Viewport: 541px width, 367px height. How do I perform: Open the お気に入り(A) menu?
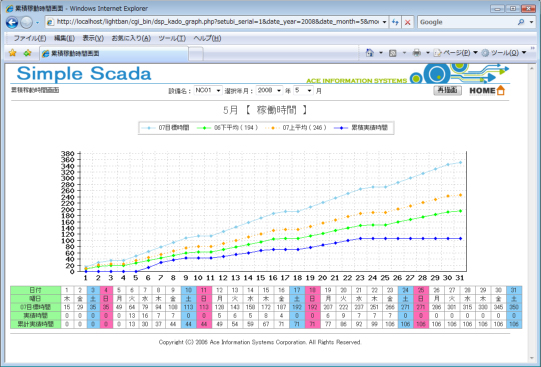point(131,38)
